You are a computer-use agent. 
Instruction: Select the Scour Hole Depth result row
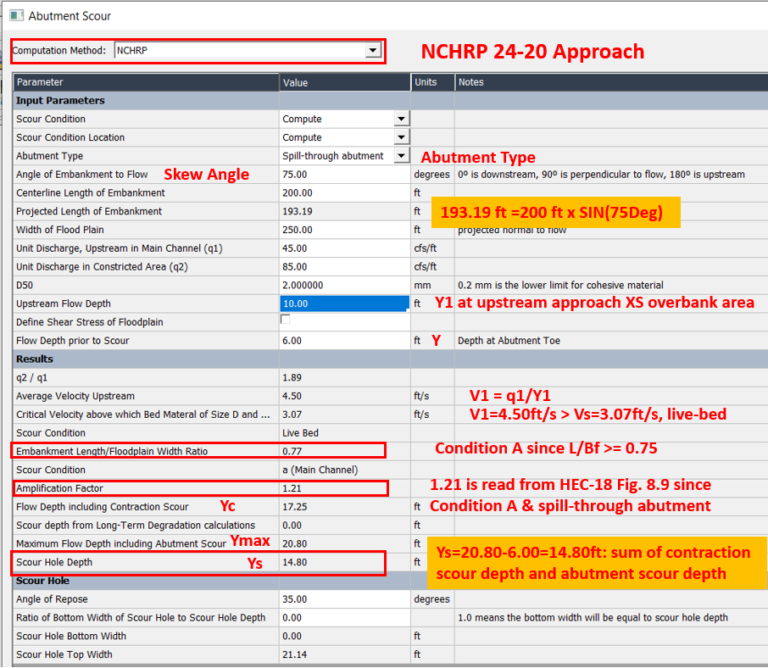[x=146, y=563]
